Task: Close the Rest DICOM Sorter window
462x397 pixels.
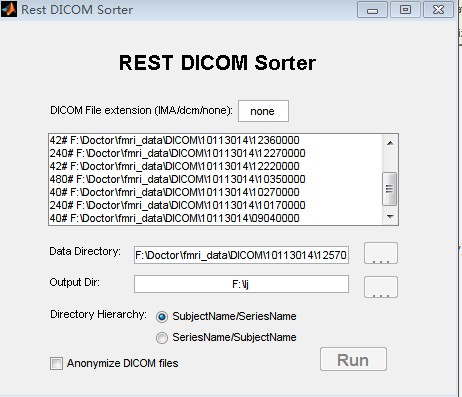Action: 438,10
